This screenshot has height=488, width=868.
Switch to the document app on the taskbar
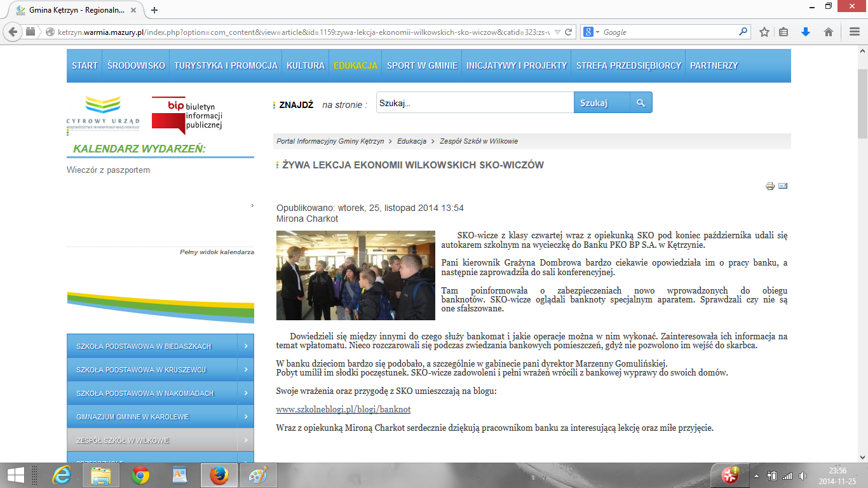click(180, 475)
